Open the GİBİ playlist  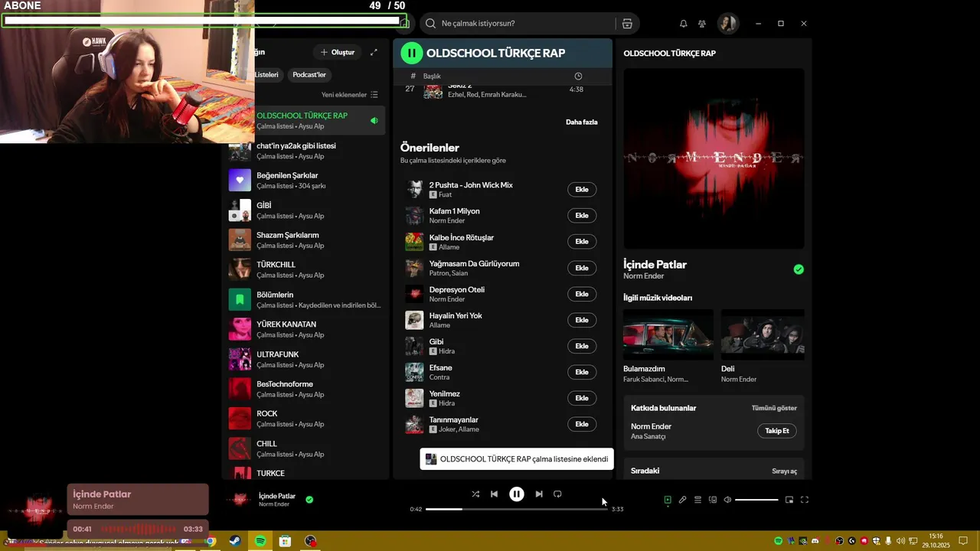[x=306, y=210]
